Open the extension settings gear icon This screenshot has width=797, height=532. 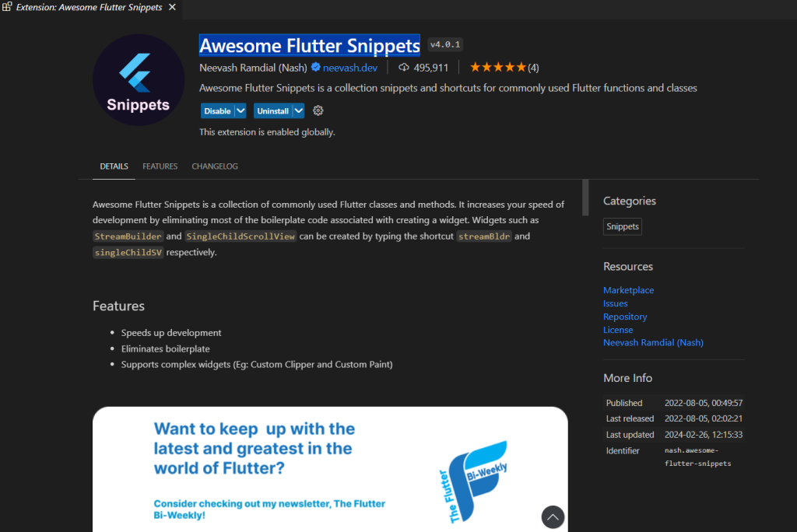[x=318, y=110]
